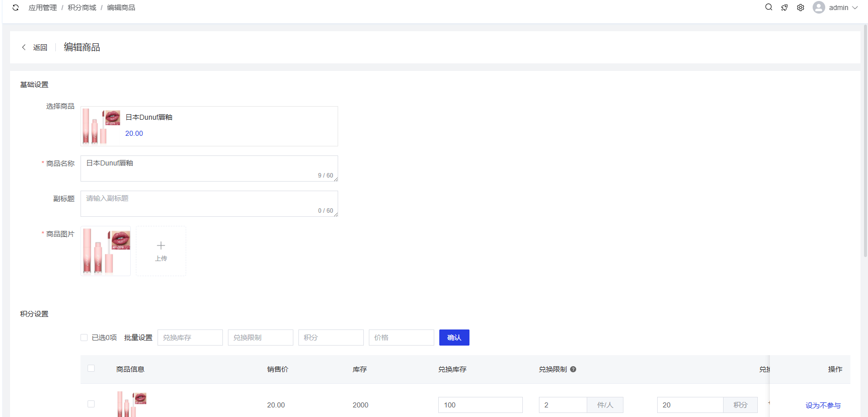The width and height of the screenshot is (868, 417).
Task: Expand the admin dropdown arrow
Action: click(x=855, y=8)
